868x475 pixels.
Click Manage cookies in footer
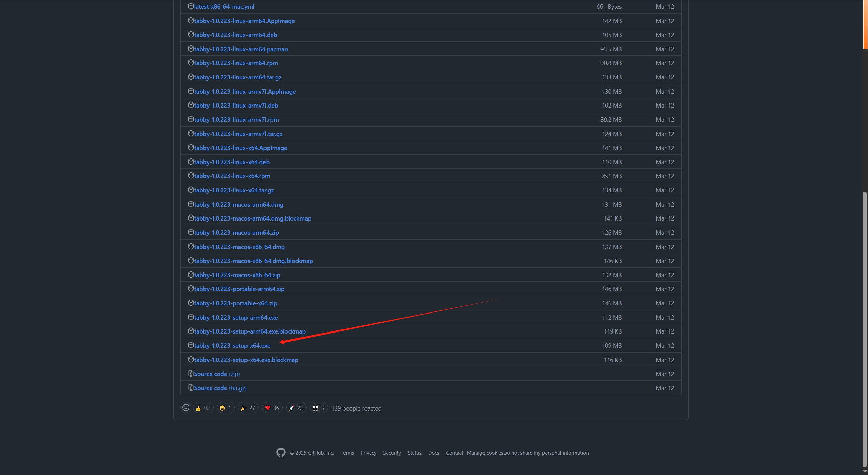tap(485, 453)
